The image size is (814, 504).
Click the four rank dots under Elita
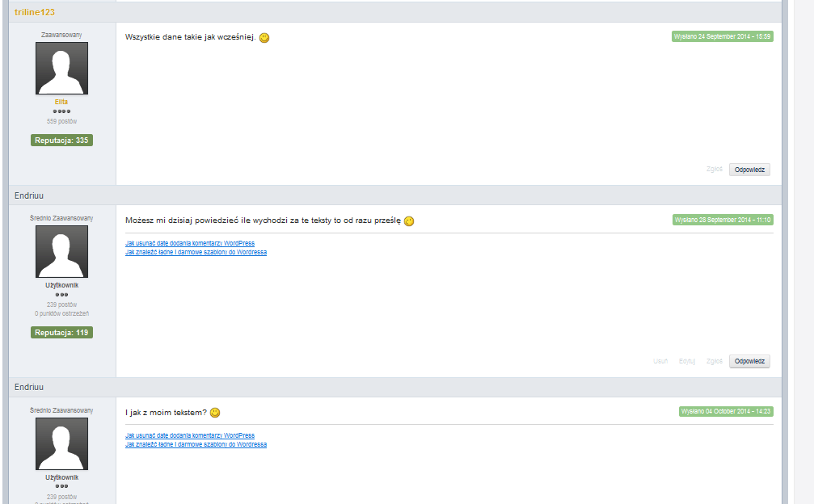tap(61, 111)
